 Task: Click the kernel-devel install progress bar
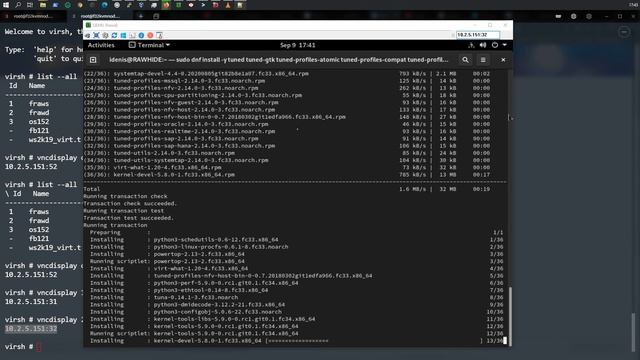point(374,340)
